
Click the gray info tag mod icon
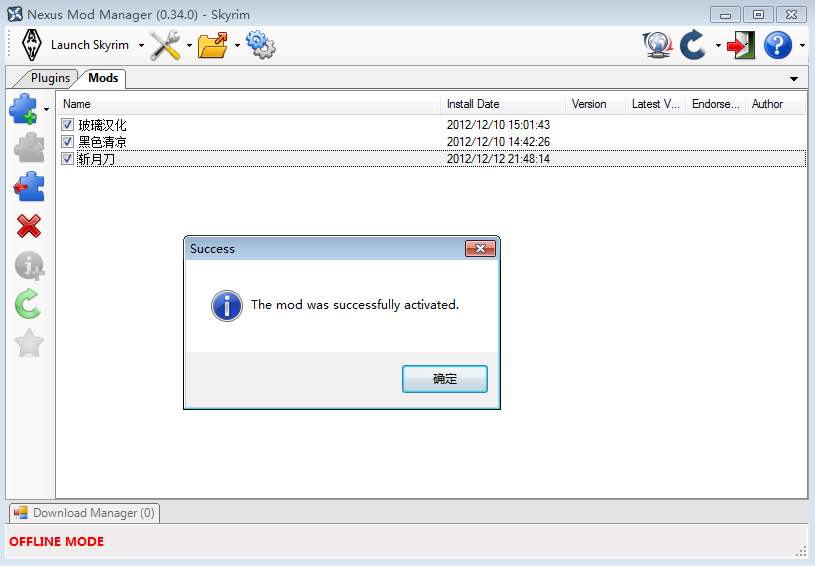click(x=30, y=266)
